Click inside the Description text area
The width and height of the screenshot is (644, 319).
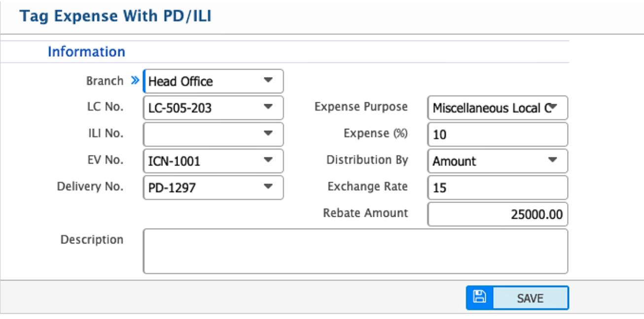pyautogui.click(x=355, y=251)
